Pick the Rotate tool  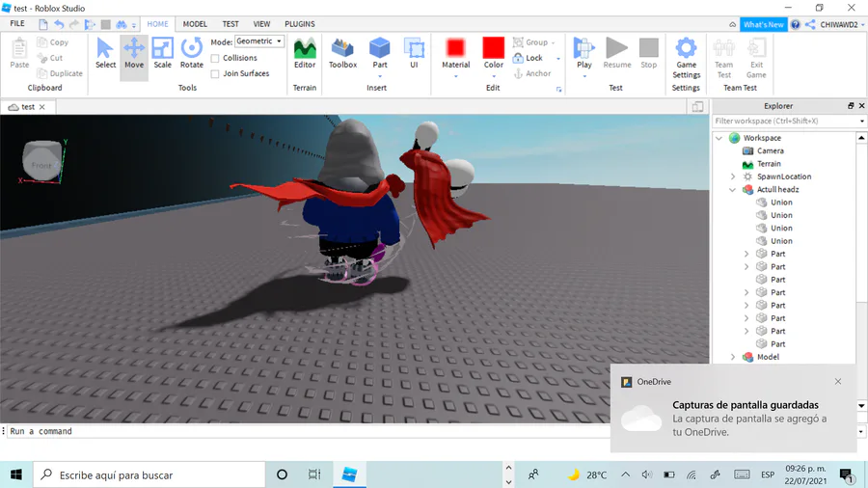click(x=192, y=54)
